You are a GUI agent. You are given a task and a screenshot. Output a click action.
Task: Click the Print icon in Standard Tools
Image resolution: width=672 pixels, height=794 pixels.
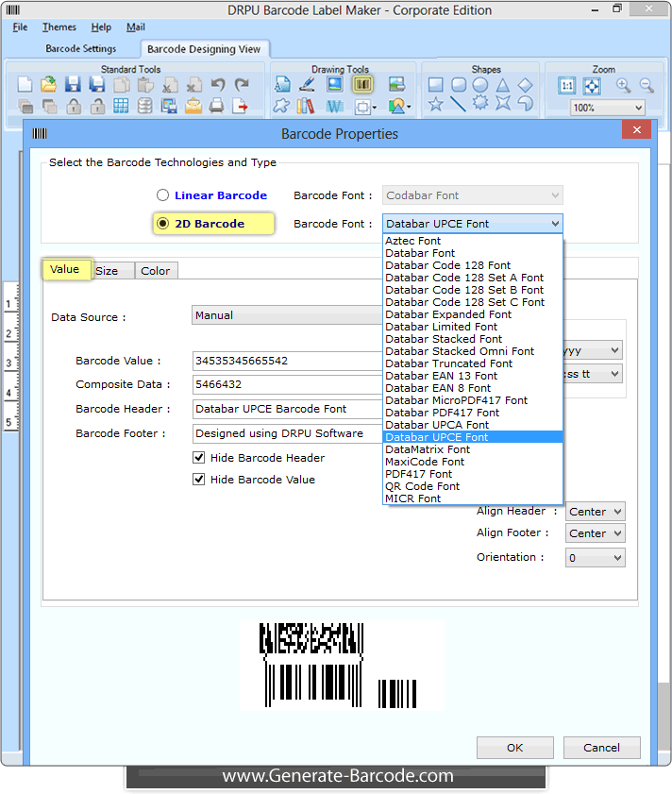[217, 106]
